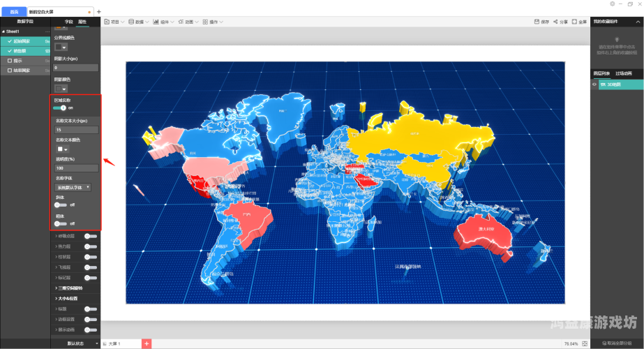This screenshot has height=349, width=644.
Task: Click the 数据字段 panel header
Action: [25, 22]
